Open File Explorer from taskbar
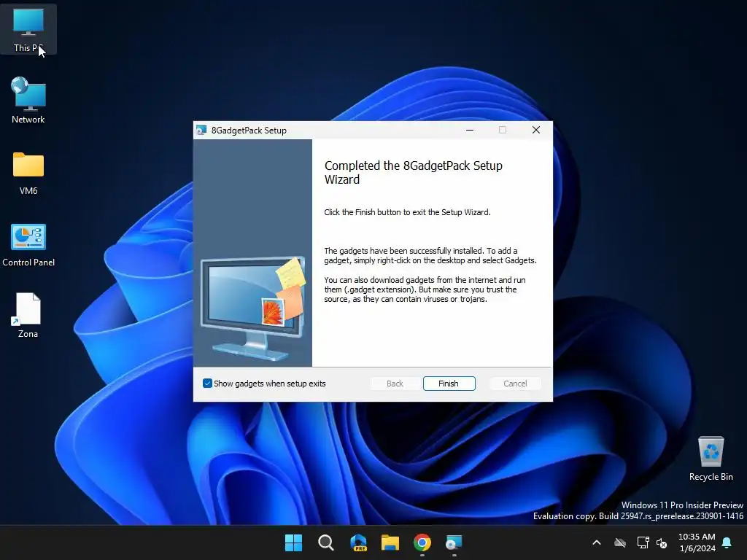 [390, 542]
